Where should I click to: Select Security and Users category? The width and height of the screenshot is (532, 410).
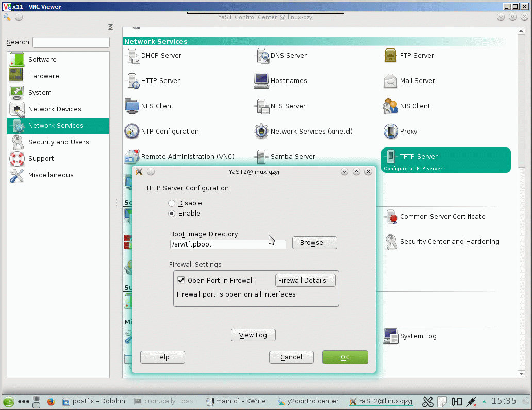tap(58, 142)
